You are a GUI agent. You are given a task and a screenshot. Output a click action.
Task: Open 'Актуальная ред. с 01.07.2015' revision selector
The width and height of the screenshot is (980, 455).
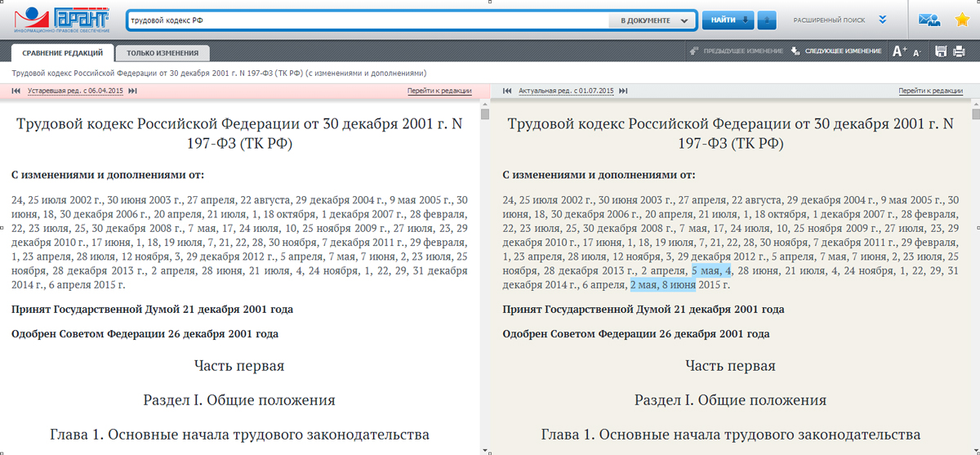click(565, 91)
